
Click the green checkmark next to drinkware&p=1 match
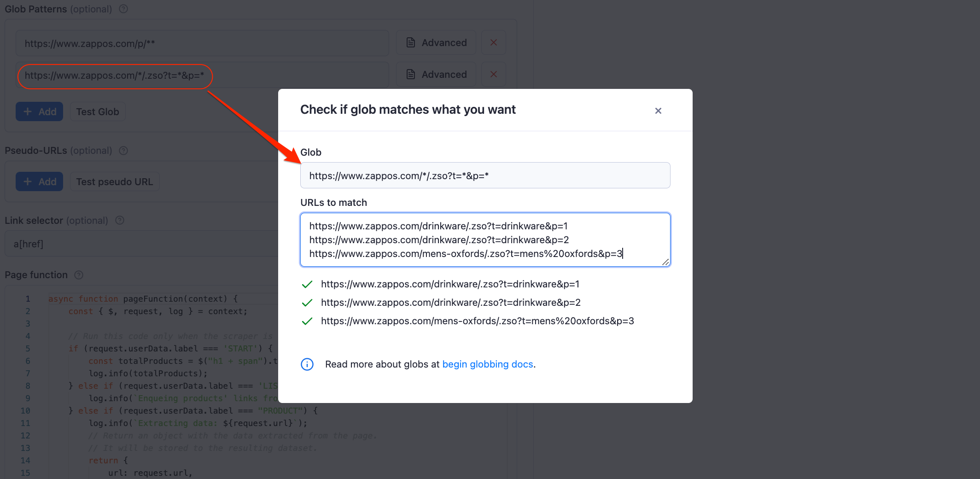(307, 284)
